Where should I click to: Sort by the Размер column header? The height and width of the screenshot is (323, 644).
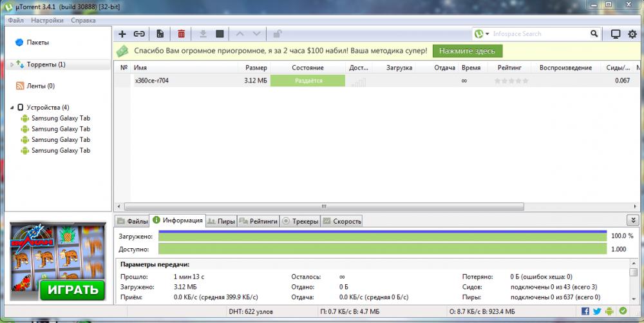(x=254, y=68)
